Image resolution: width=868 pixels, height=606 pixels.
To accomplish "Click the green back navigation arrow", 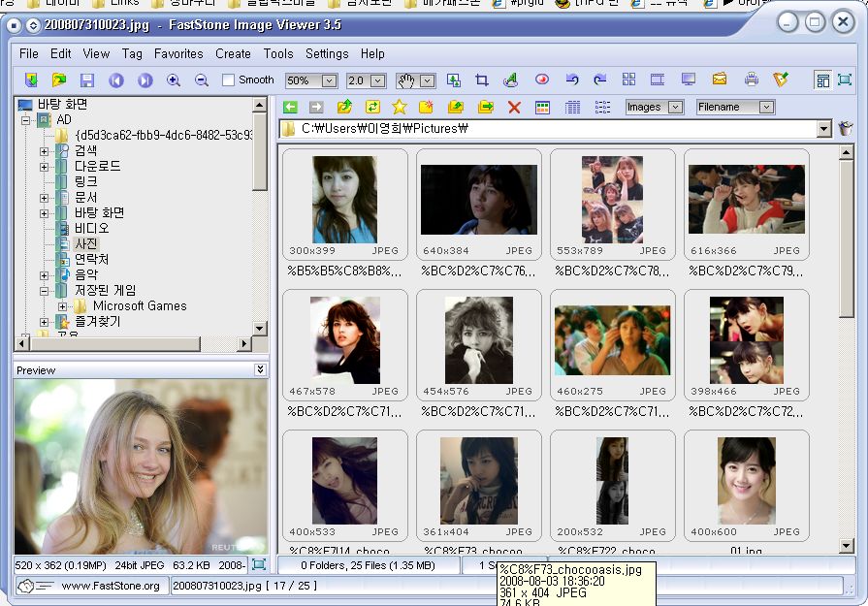I will coord(290,107).
